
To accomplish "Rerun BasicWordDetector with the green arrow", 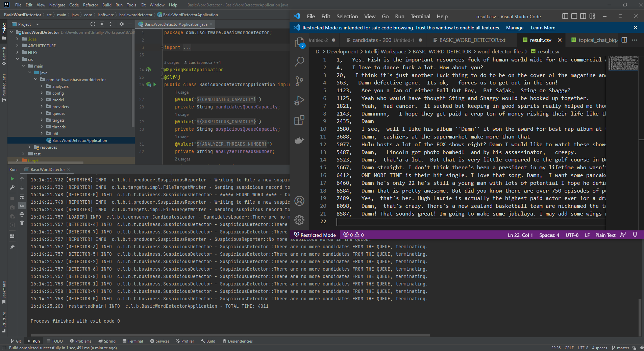I will coord(12,179).
